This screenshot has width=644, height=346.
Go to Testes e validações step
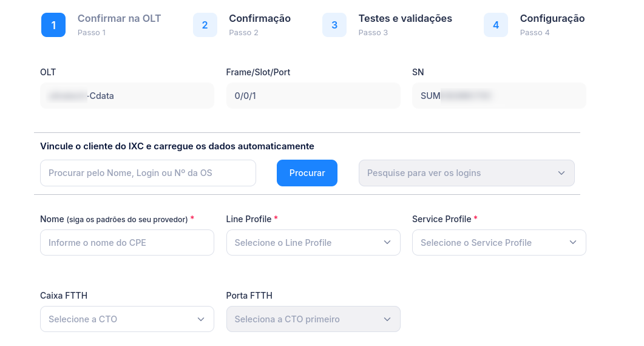pyautogui.click(x=405, y=19)
